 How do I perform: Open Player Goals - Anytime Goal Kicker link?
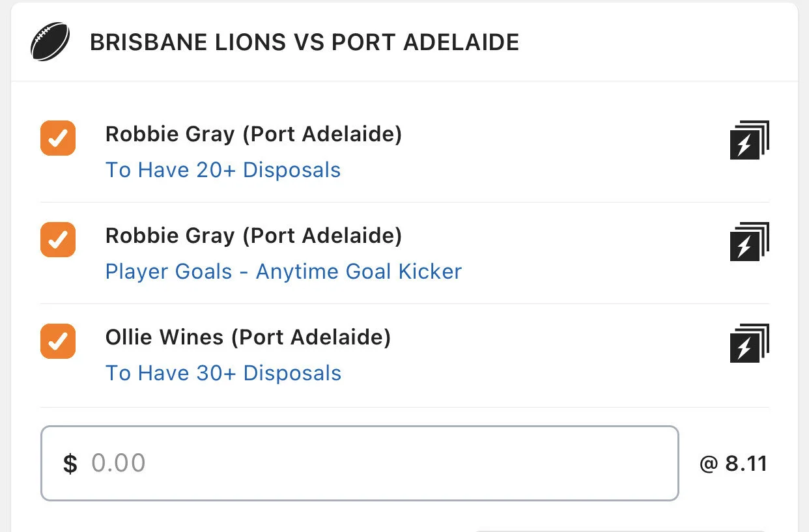coord(283,272)
